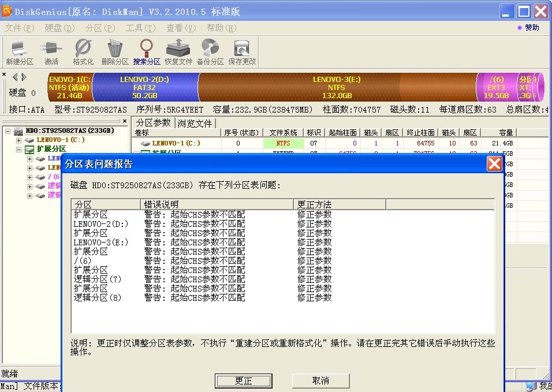This screenshot has width=552, height=392.
Task: Open the 工具(T) menu
Action: point(140,28)
